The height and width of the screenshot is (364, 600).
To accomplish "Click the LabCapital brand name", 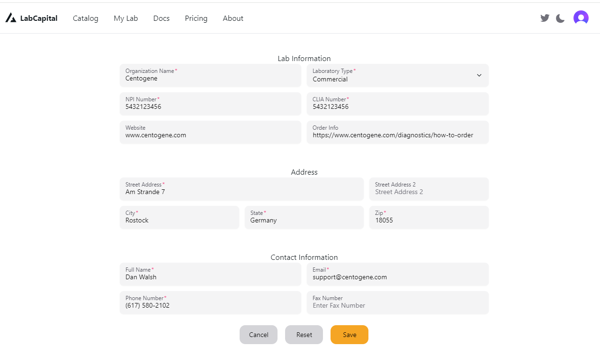I will [x=39, y=18].
